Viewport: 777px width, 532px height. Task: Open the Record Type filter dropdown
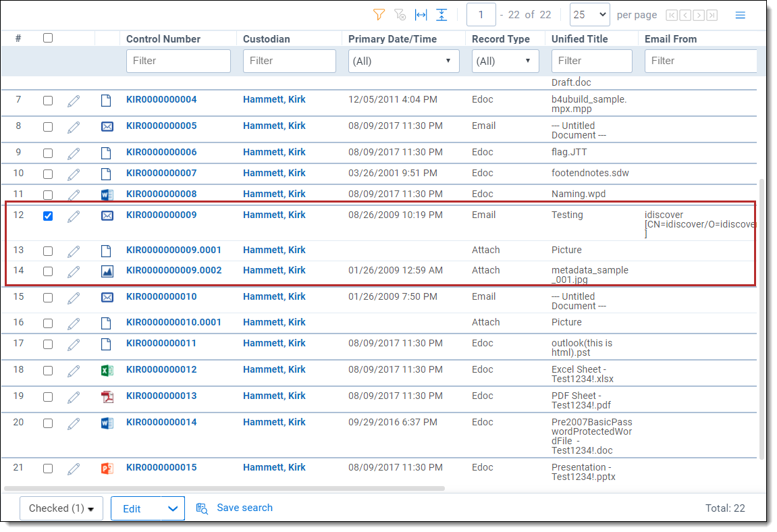click(x=505, y=61)
